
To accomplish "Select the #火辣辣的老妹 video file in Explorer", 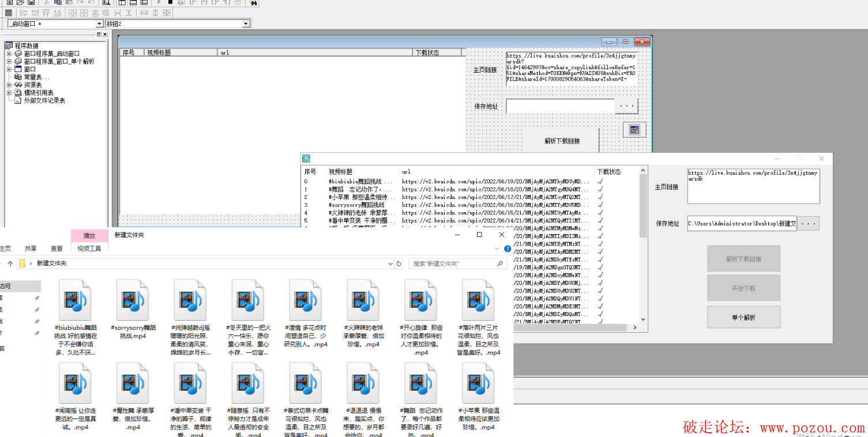I will tap(363, 314).
